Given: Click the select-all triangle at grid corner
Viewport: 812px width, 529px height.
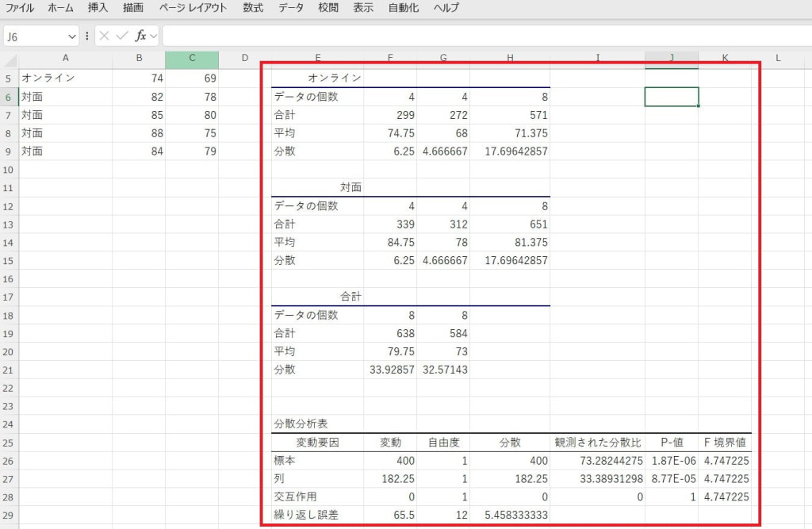Looking at the screenshot, I should (x=10, y=60).
